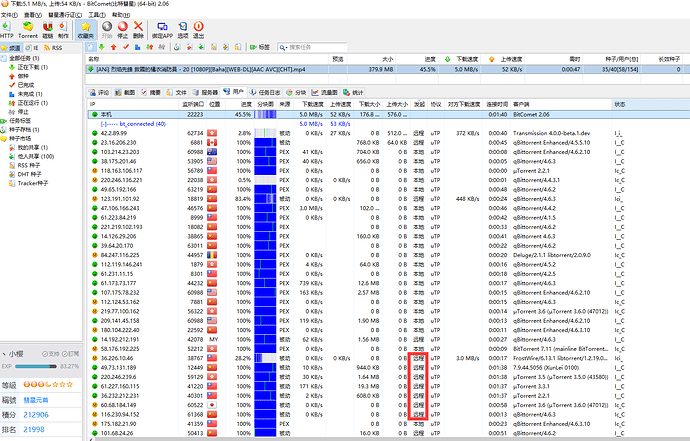The width and height of the screenshot is (690, 441).
Task: Open the 任务日志 task log tab
Action: (x=265, y=92)
